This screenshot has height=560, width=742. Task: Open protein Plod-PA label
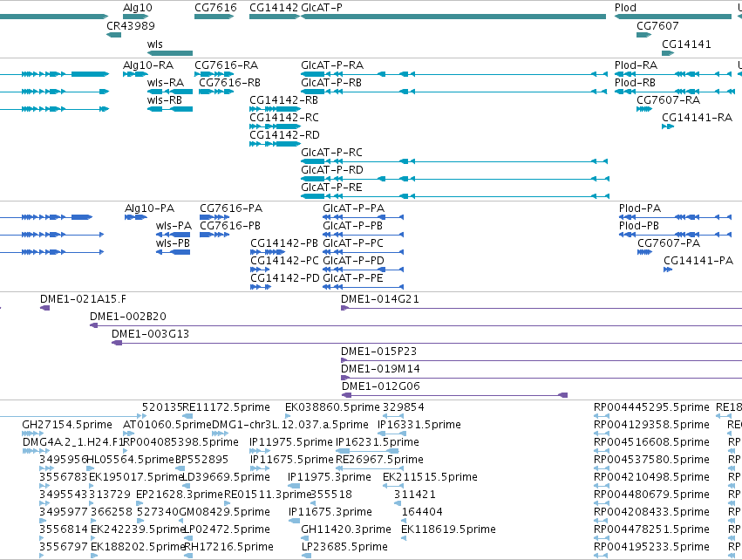tap(640, 208)
